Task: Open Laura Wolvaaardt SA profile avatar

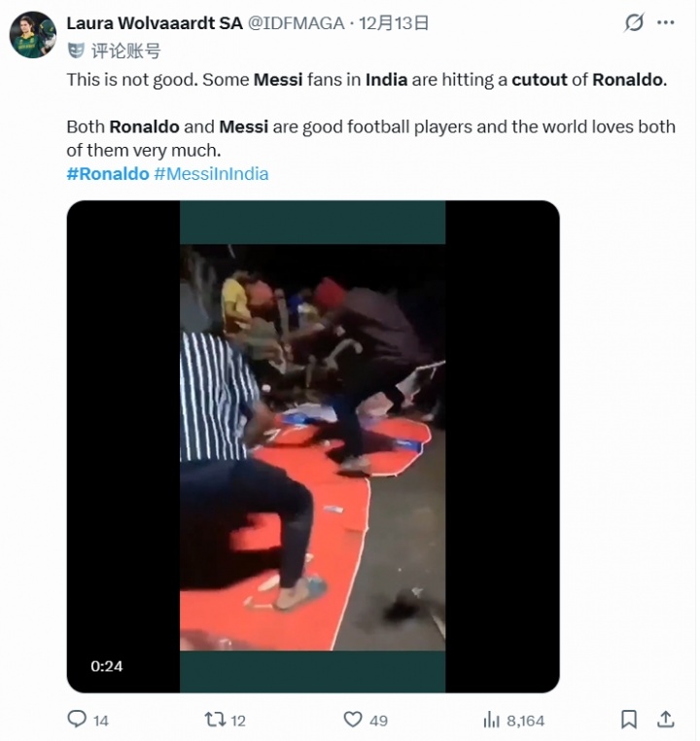Action: [33, 35]
